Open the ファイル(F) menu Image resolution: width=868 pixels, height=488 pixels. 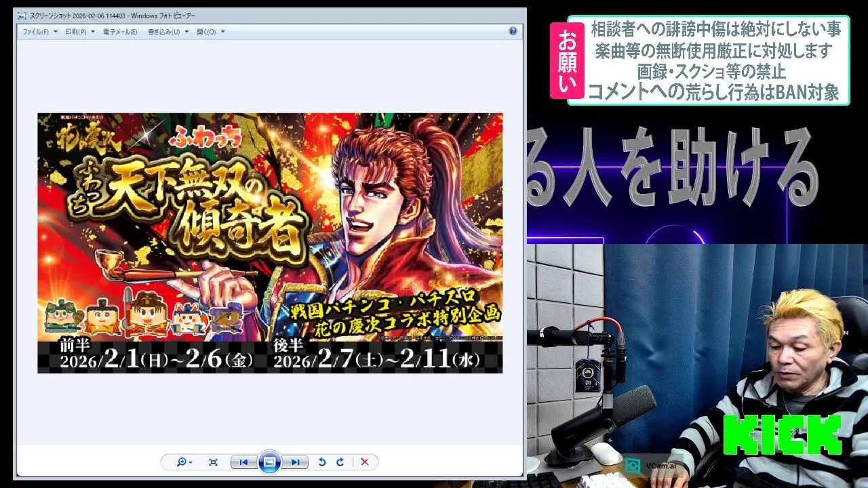tap(39, 32)
